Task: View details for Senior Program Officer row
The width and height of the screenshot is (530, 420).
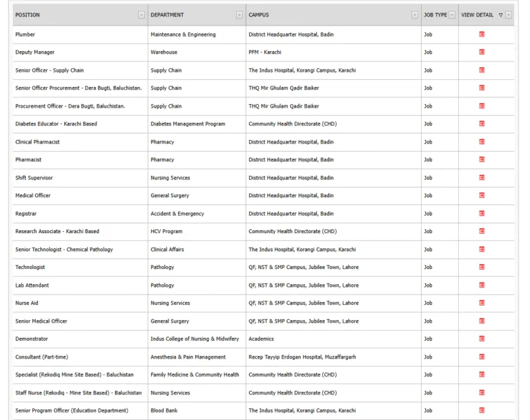Action: coord(482,411)
